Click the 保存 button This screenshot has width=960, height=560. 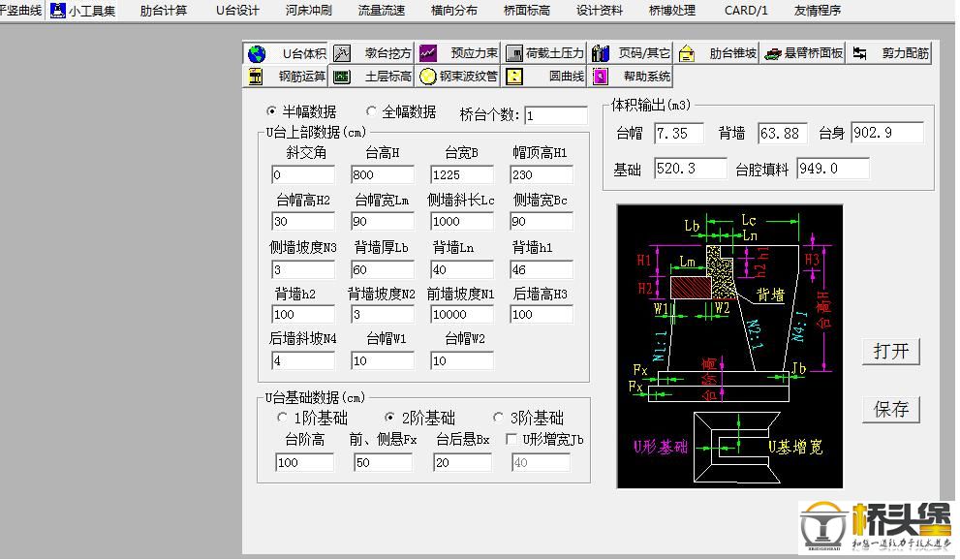(891, 409)
